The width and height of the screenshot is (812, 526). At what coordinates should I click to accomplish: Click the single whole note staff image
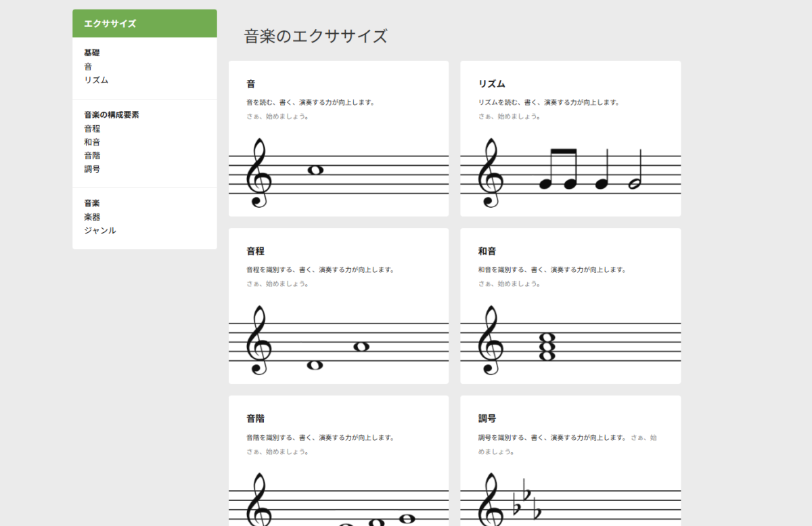pyautogui.click(x=338, y=173)
